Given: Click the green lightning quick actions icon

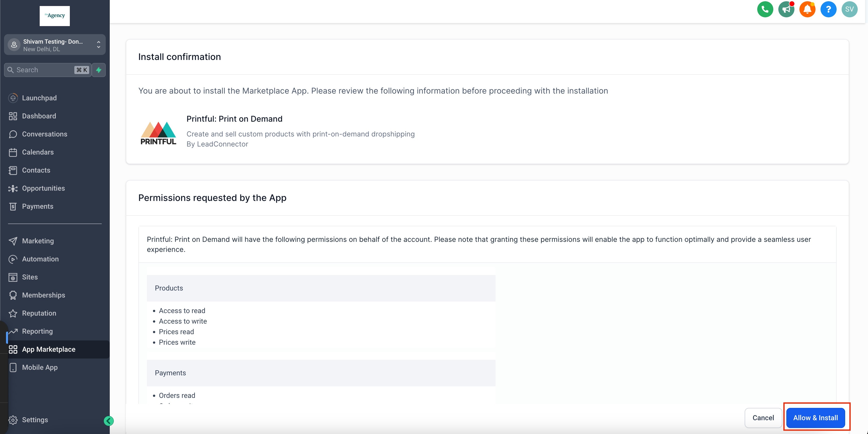Looking at the screenshot, I should [x=99, y=70].
